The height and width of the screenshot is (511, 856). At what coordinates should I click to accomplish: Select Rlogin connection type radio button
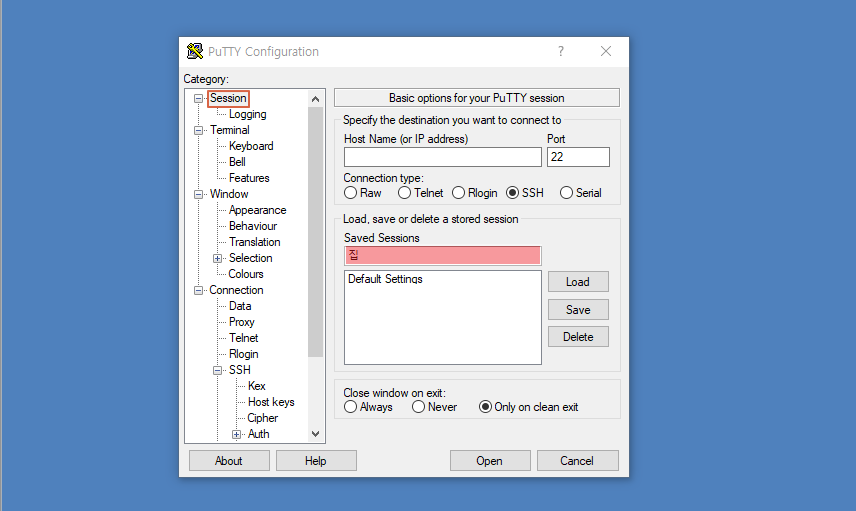[459, 193]
